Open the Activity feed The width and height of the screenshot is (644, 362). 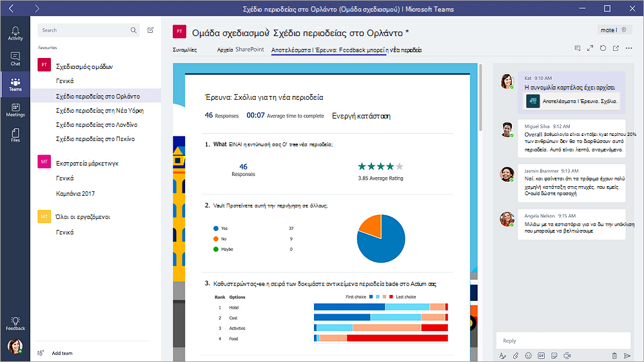point(15,33)
